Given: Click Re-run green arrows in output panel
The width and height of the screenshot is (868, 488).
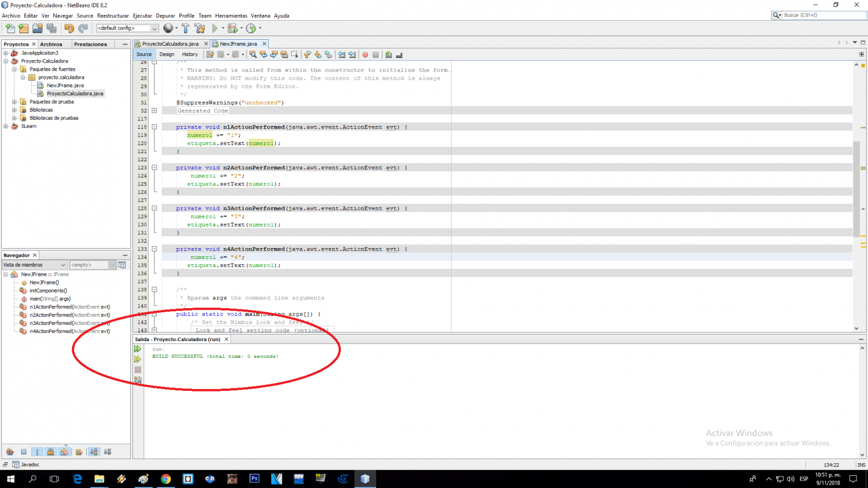Looking at the screenshot, I should [138, 349].
